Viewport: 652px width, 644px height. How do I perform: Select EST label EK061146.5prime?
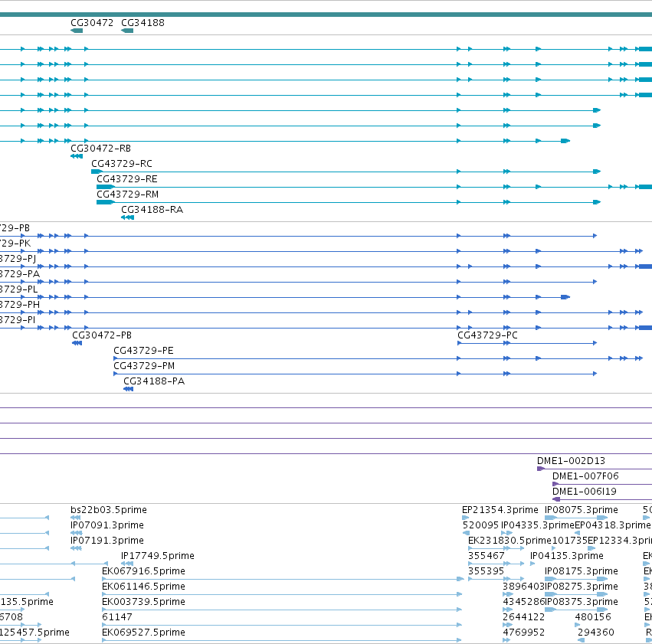coord(143,587)
